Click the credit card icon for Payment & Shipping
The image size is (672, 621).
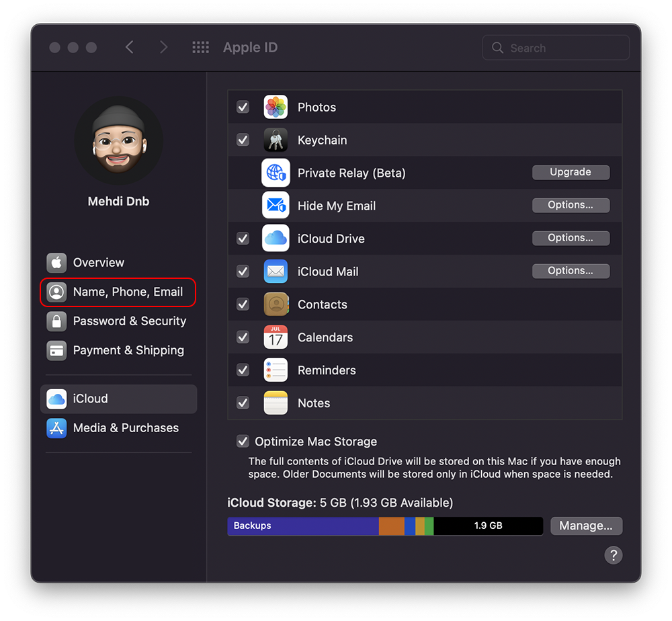coord(56,351)
